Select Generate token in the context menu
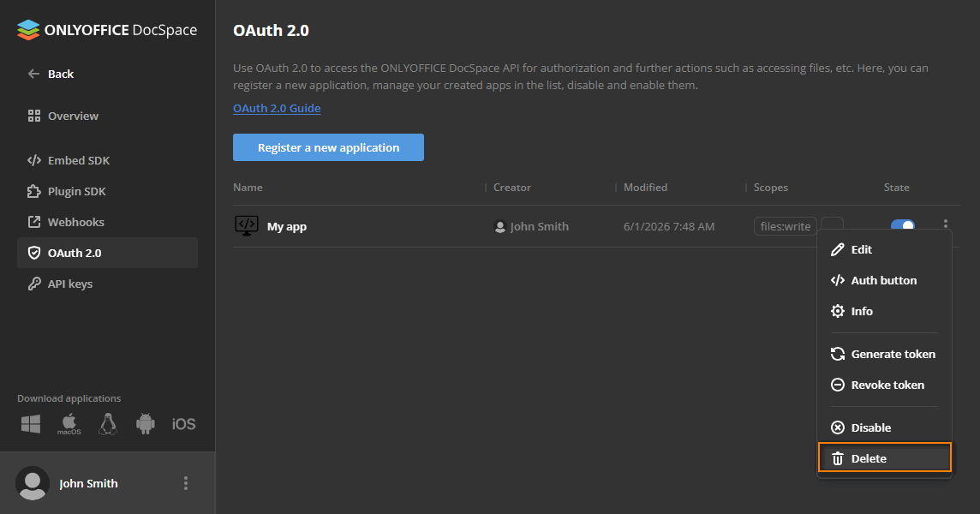980x514 pixels. [884, 354]
